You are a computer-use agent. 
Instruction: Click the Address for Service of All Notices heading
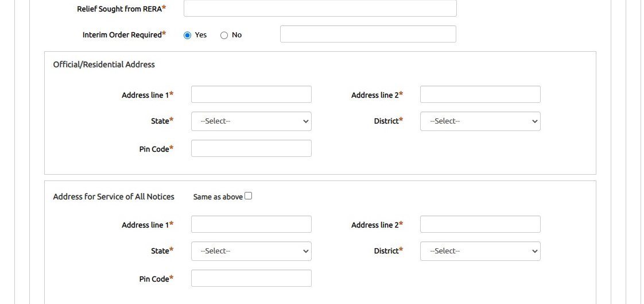(x=114, y=197)
